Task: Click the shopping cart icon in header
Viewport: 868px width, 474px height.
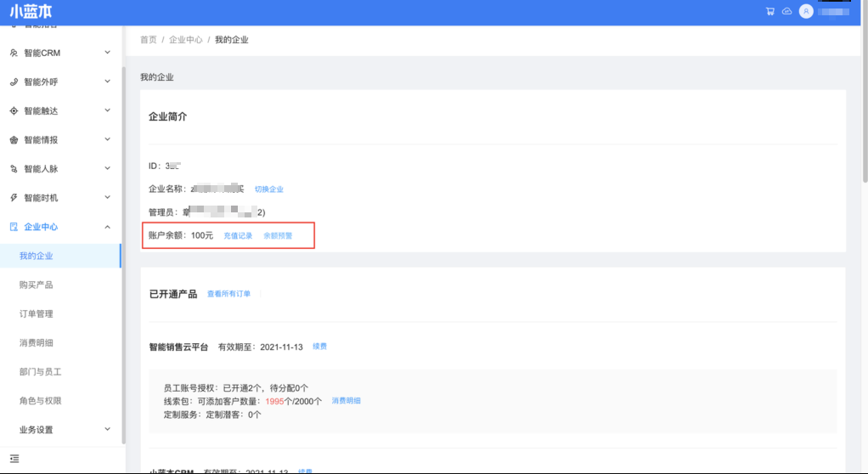Action: (770, 12)
